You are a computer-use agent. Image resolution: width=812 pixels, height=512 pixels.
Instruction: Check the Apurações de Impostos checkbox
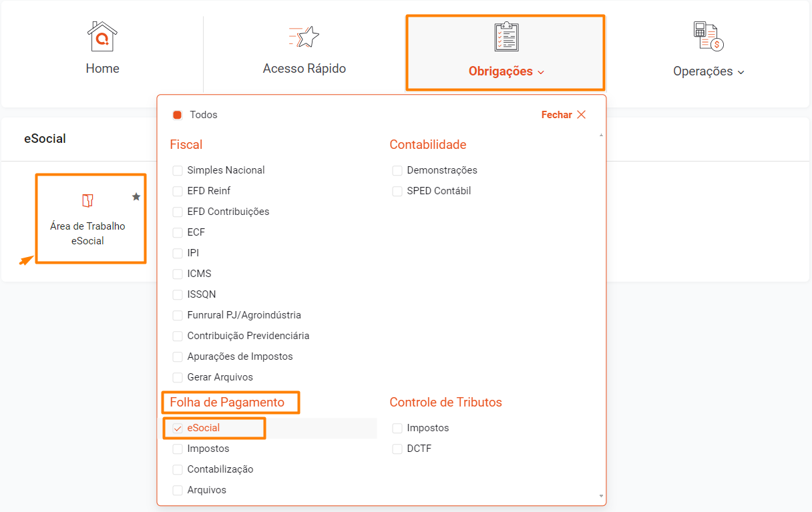click(x=178, y=356)
